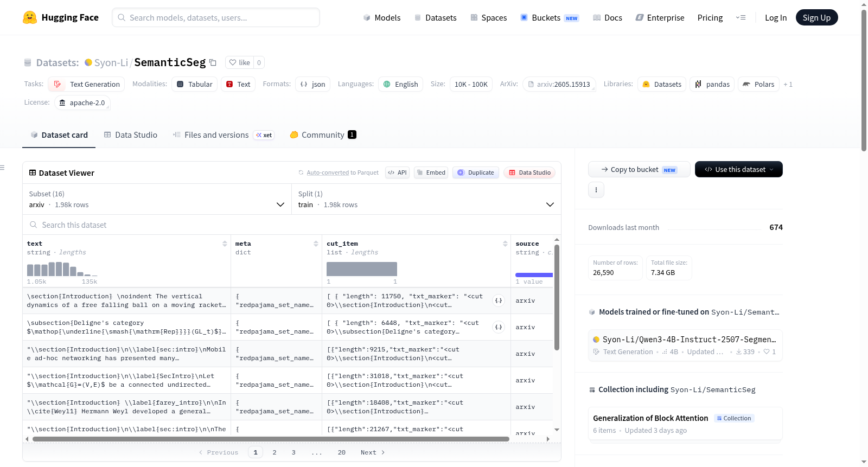Expand the Use this dataset menu
Viewport: 868px width, 467px height.
[739, 169]
